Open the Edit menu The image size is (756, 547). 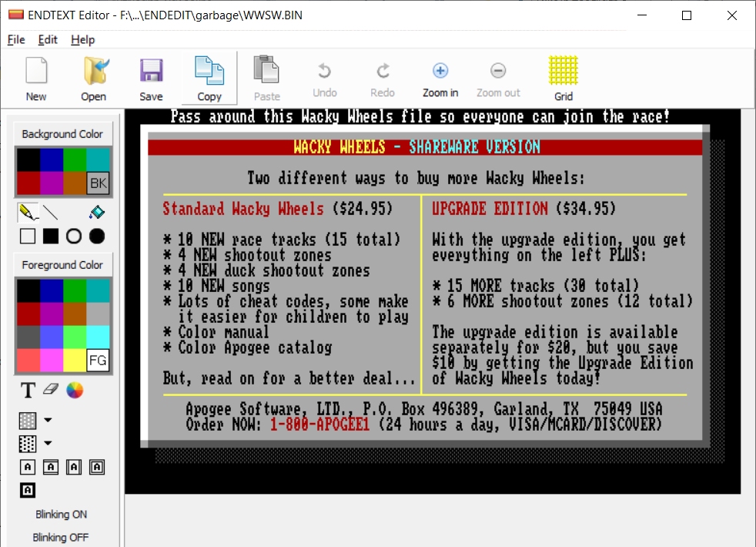[x=48, y=39]
